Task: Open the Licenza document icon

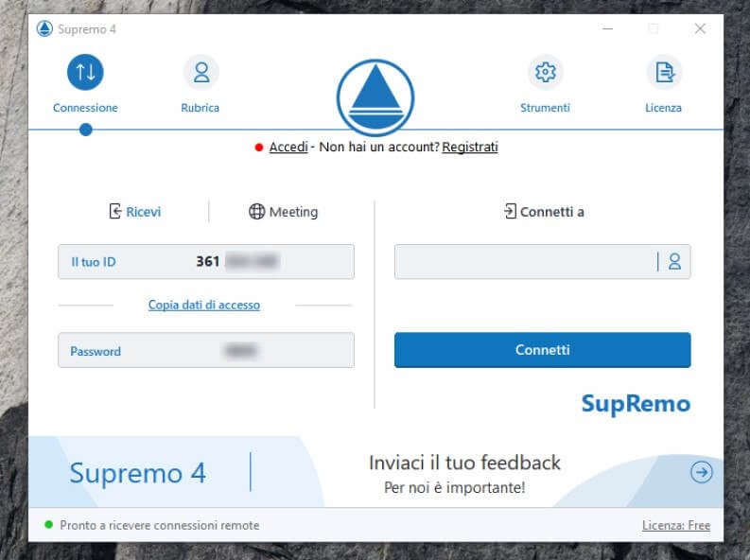Action: (664, 72)
